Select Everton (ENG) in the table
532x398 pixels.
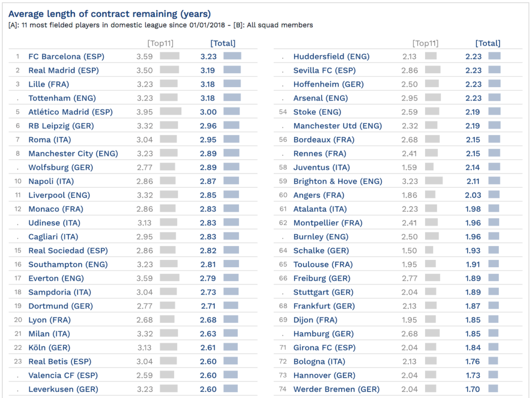(x=56, y=278)
